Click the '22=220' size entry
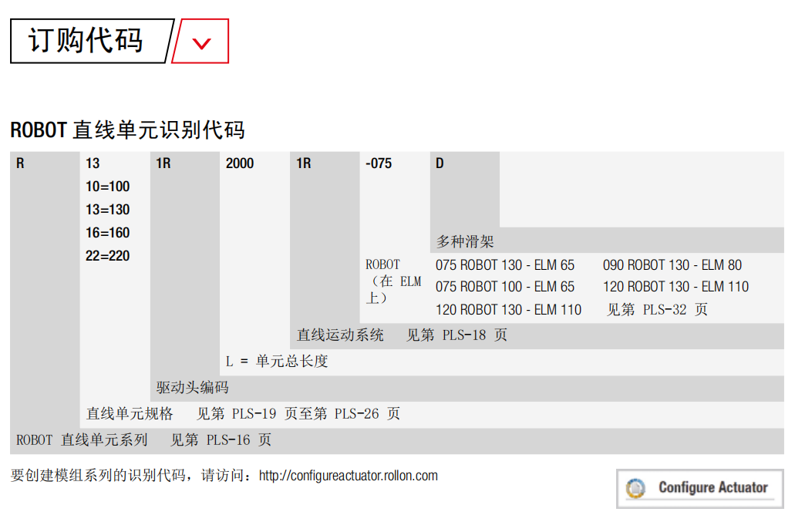795x532 pixels. click(x=107, y=256)
